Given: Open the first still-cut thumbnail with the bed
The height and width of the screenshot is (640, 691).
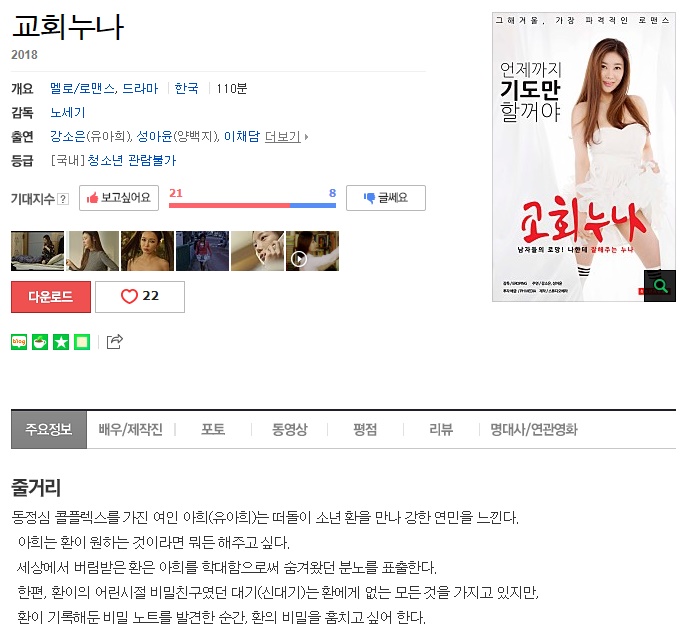Looking at the screenshot, I should click(x=37, y=251).
